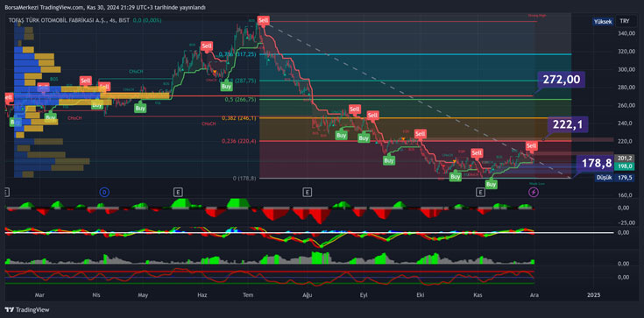Image resolution: width=644 pixels, height=318 pixels.
Task: Click the Mar label on the time axis
Action: pyautogui.click(x=39, y=295)
